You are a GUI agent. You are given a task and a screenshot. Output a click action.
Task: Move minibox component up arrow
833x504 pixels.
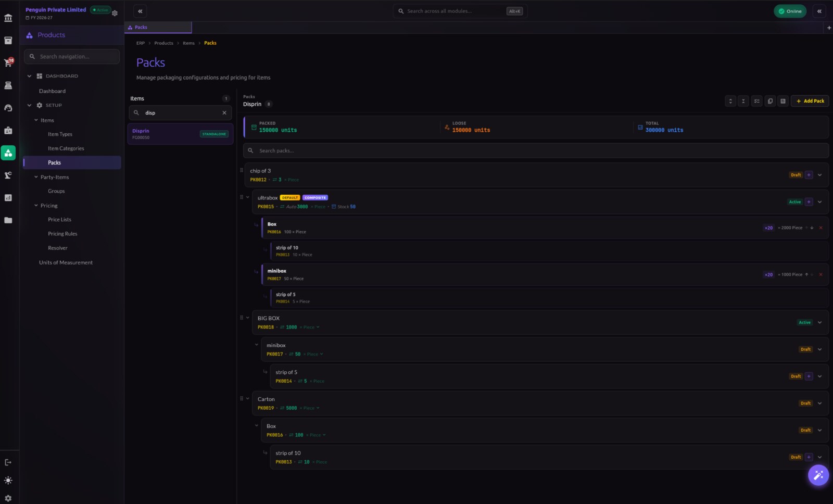806,275
